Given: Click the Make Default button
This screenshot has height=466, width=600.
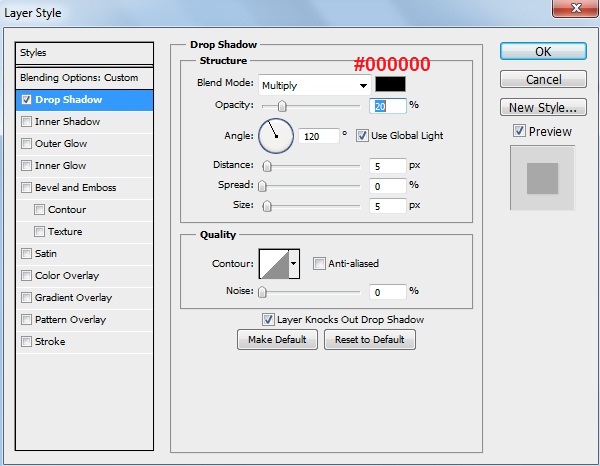Looking at the screenshot, I should [278, 340].
